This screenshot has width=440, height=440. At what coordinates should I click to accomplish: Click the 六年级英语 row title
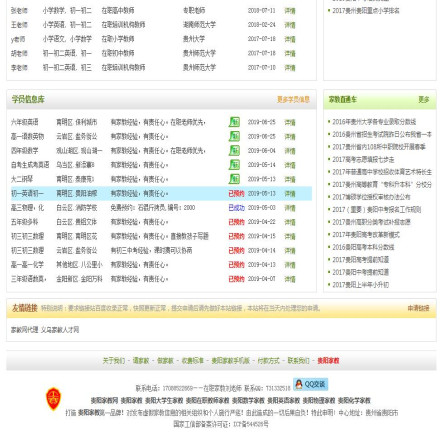[25, 122]
